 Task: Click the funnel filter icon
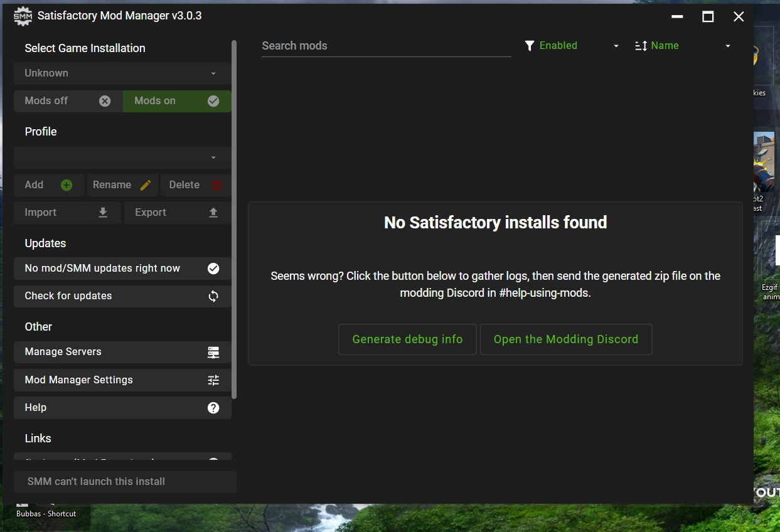coord(530,46)
